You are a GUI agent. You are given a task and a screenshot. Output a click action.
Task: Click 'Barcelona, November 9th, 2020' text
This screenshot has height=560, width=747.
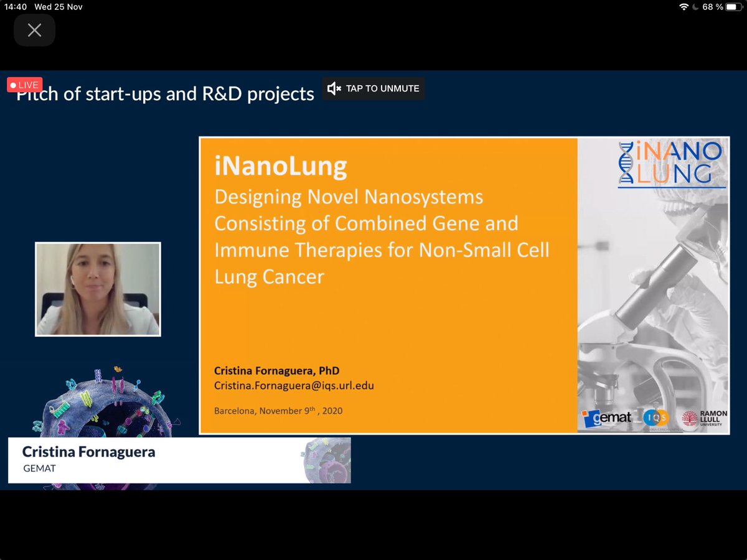click(278, 411)
